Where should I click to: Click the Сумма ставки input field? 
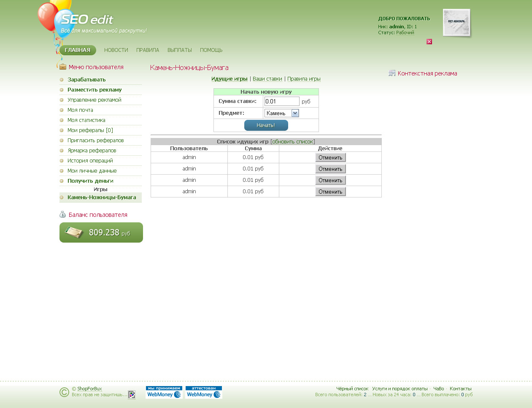point(281,101)
